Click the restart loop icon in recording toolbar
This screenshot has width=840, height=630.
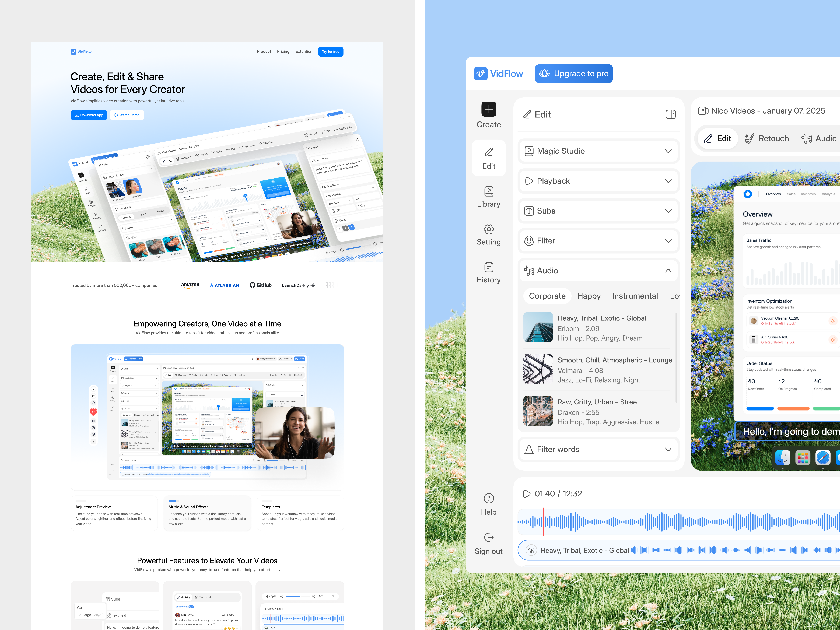coord(93,403)
